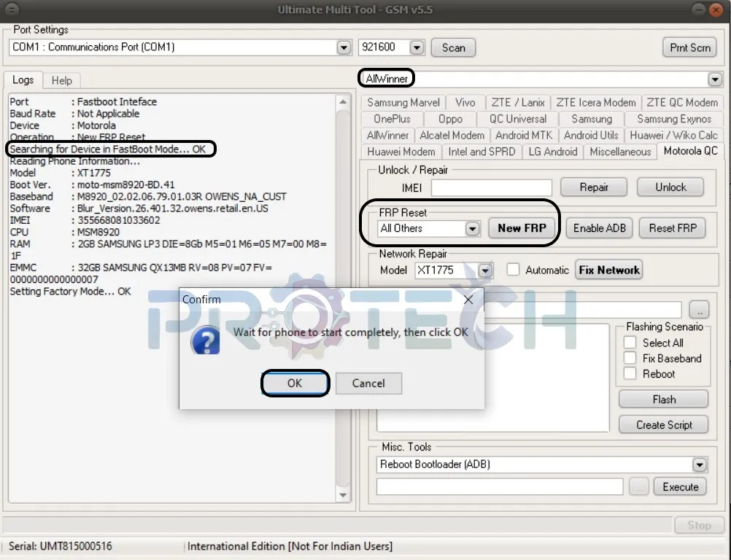The width and height of the screenshot is (731, 560).
Task: Open the Samsung tab
Action: tap(592, 119)
